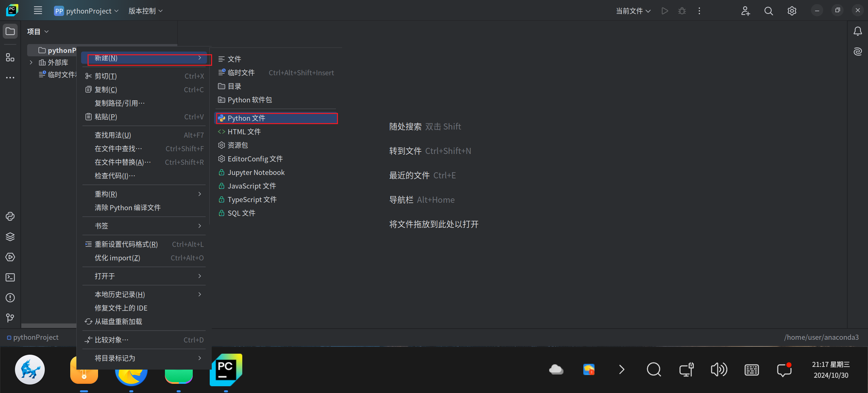The height and width of the screenshot is (393, 868).
Task: Open Python Console from left sidebar
Action: (x=10, y=216)
